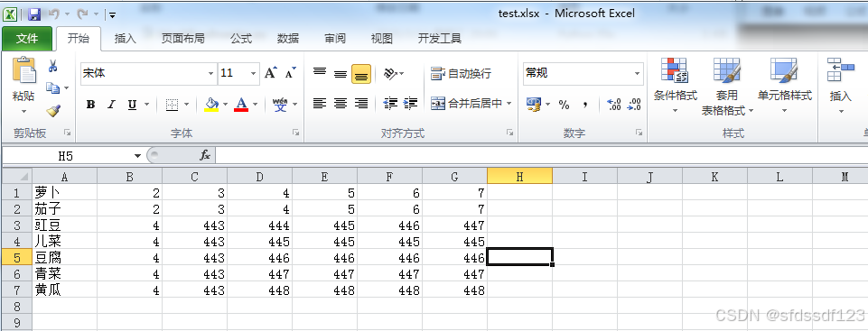Open the font name 宋体 dropdown
This screenshot has width=868, height=331.
[x=211, y=73]
